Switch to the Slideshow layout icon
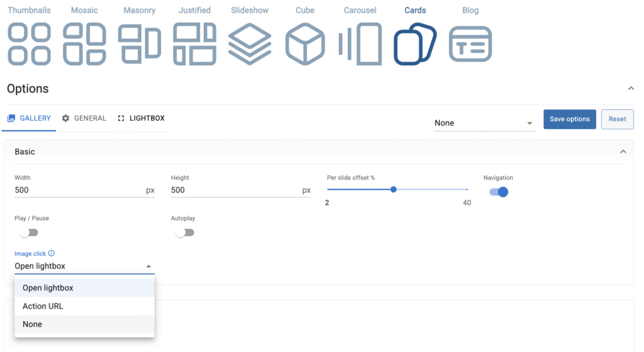This screenshot has height=352, width=644. coord(250,43)
